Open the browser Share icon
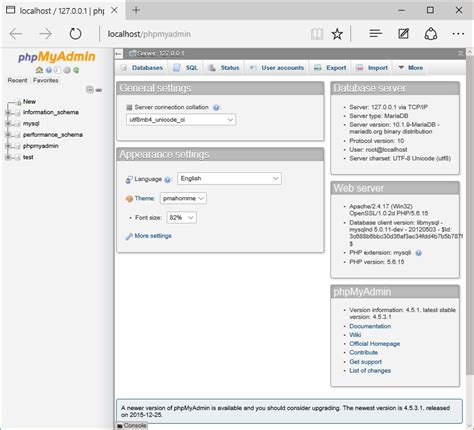Viewport: 474px width, 430px height. (431, 34)
